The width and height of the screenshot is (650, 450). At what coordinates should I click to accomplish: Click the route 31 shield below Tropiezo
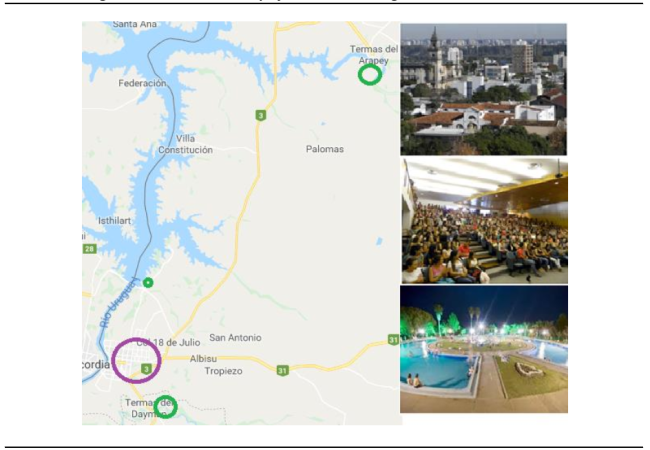pyautogui.click(x=282, y=370)
